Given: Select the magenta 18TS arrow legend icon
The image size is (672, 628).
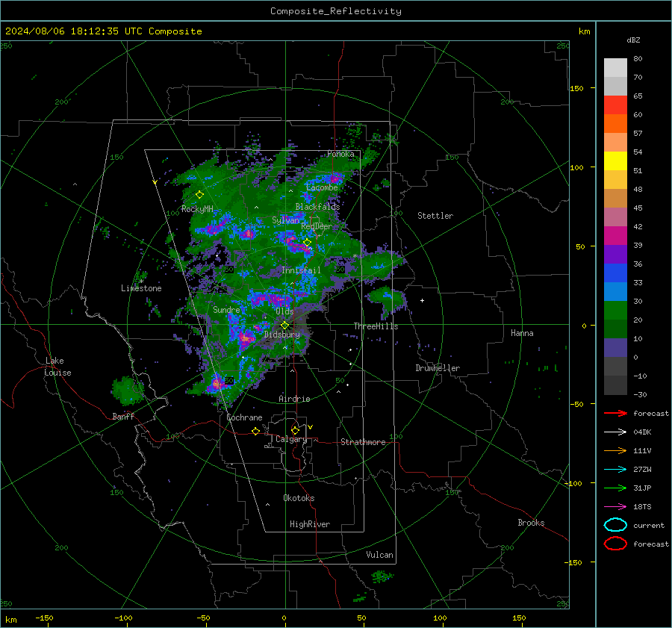Looking at the screenshot, I should pyautogui.click(x=615, y=507).
